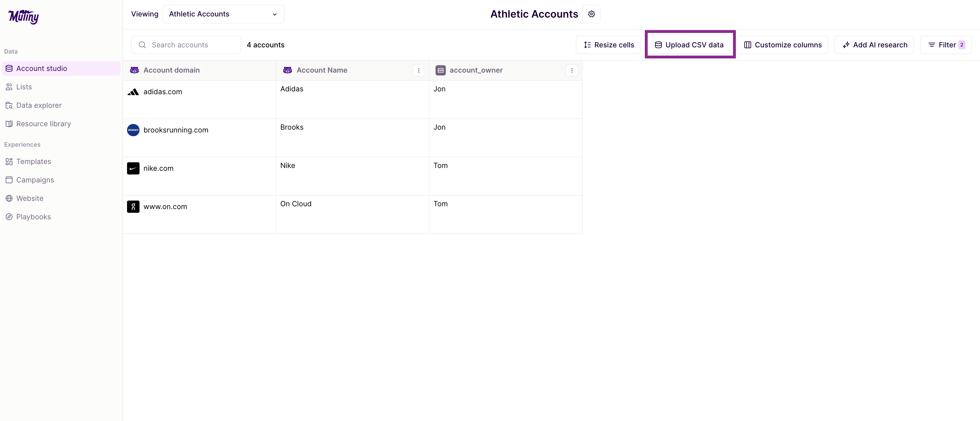Click the Mutiny logo

coord(23,16)
